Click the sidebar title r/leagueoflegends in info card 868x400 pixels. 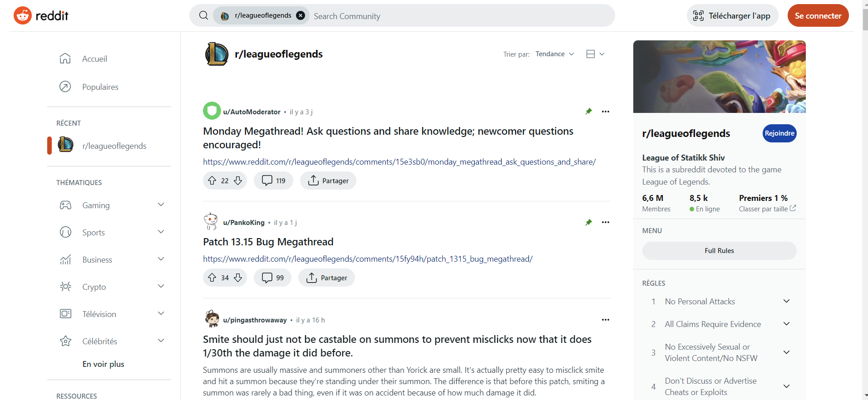[x=686, y=133]
